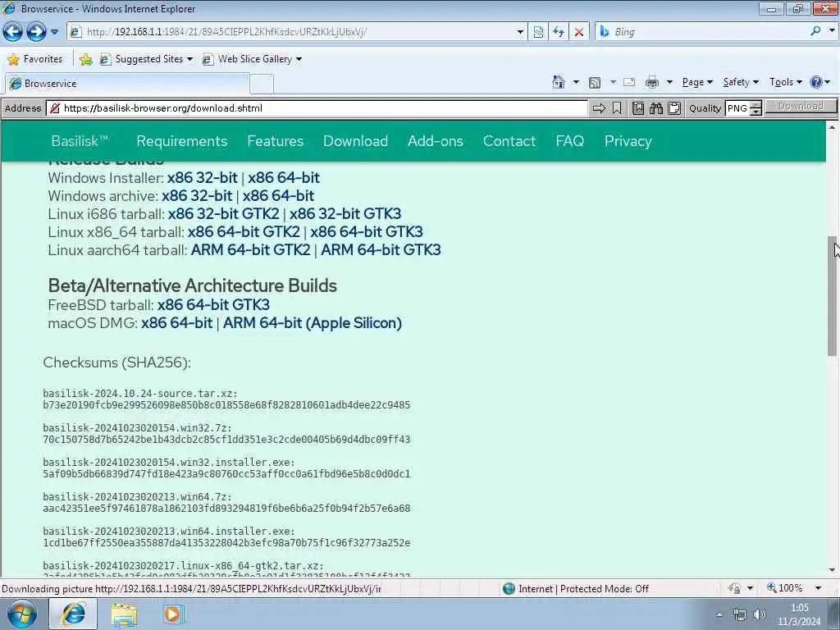Expand the IE address bar history dropdown
This screenshot has width=840, height=630.
click(520, 32)
